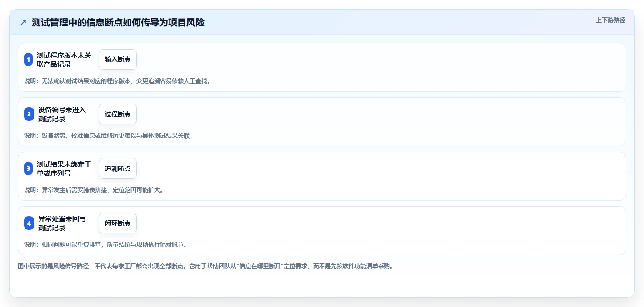Click step number 3 badge

[29, 168]
